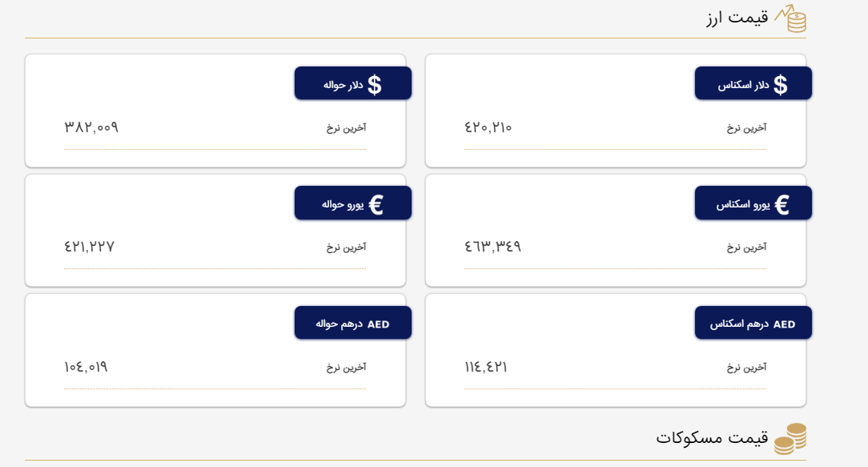Click the قیمت ارز section heading
This screenshot has width=868, height=467.
[x=737, y=18]
